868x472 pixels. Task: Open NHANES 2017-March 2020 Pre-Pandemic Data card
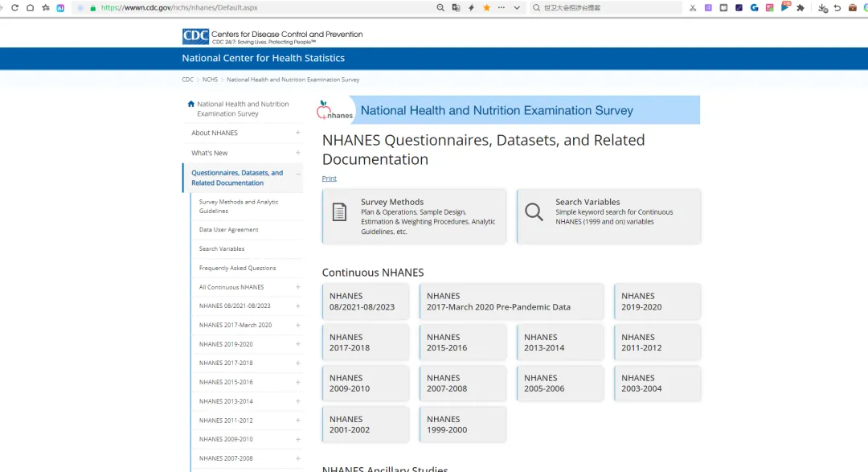tap(511, 302)
